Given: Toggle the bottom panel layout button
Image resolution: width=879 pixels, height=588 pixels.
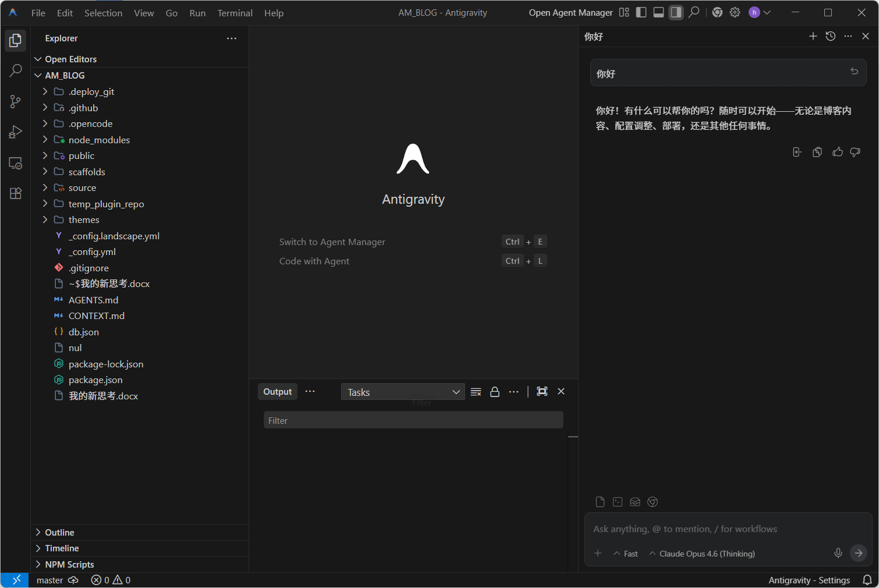Looking at the screenshot, I should coord(659,12).
